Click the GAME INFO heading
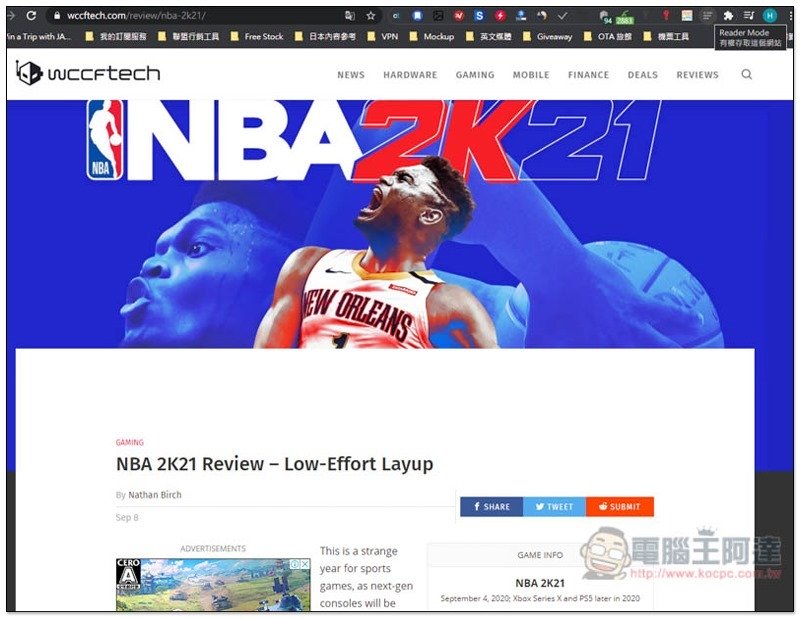Screen dimensions: 800x619 (540, 555)
